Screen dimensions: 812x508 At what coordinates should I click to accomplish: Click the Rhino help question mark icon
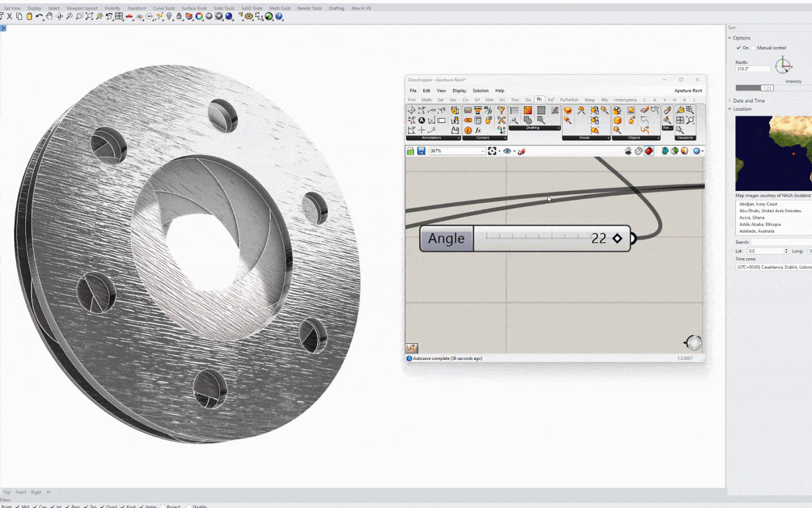pyautogui.click(x=279, y=16)
